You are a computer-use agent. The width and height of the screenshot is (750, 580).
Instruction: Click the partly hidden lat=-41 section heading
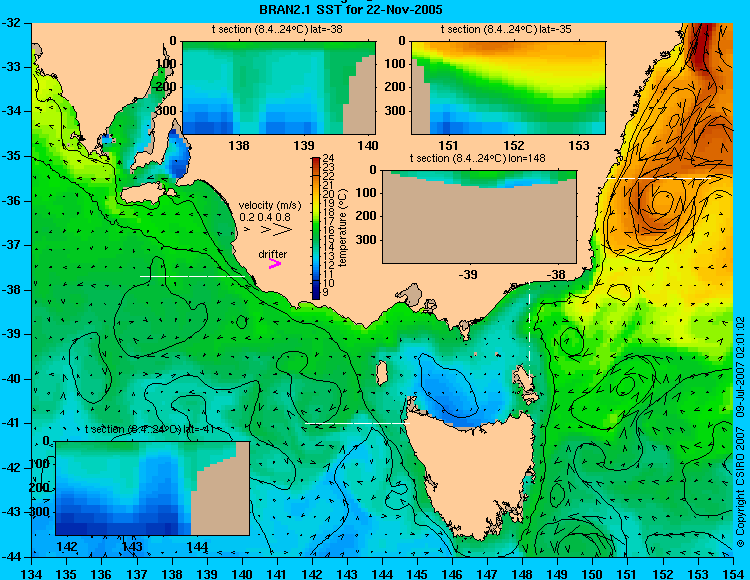coord(149,429)
